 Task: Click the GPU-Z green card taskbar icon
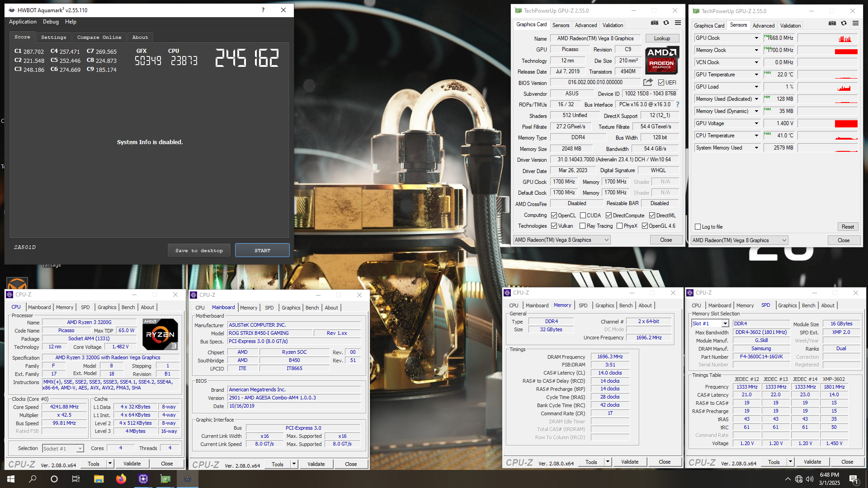pyautogui.click(x=165, y=479)
